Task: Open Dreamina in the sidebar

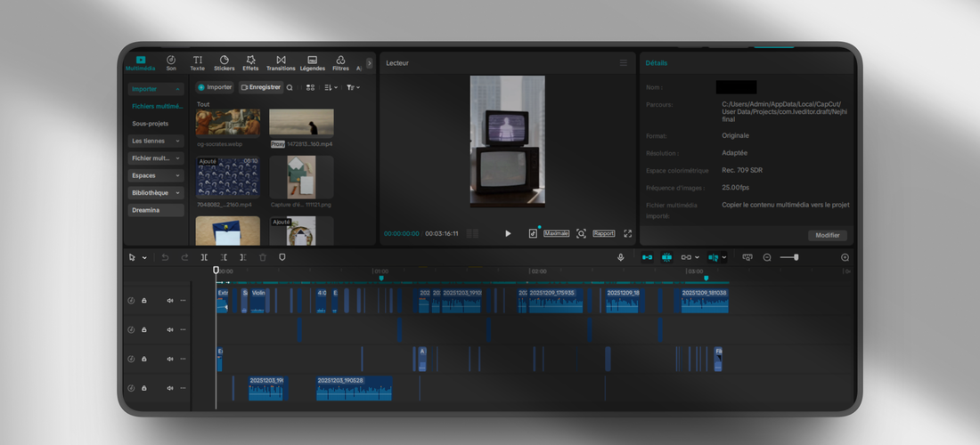Action: point(156,210)
